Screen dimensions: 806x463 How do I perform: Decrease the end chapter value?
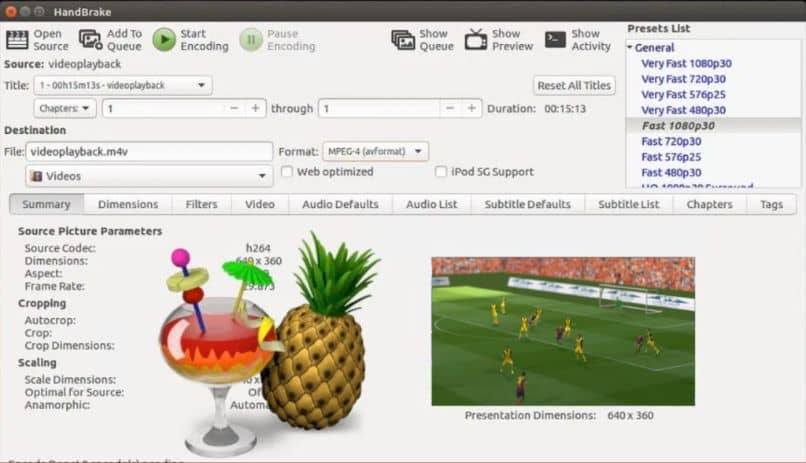click(x=450, y=108)
